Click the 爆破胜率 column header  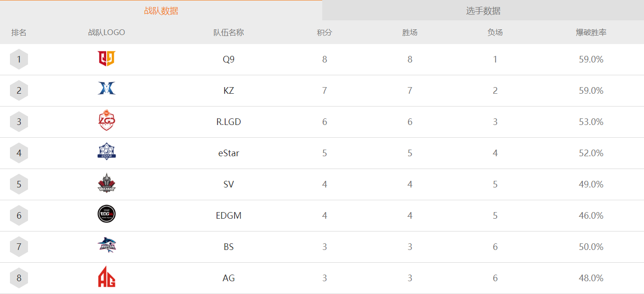tap(591, 33)
